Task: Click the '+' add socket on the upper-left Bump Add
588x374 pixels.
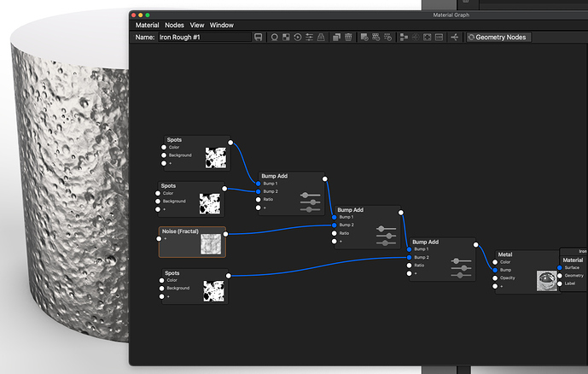Action: (x=259, y=207)
